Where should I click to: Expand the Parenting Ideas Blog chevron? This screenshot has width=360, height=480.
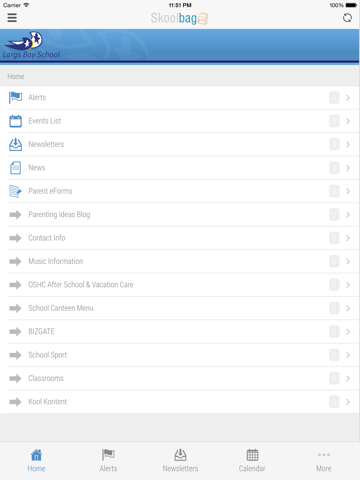(x=348, y=215)
